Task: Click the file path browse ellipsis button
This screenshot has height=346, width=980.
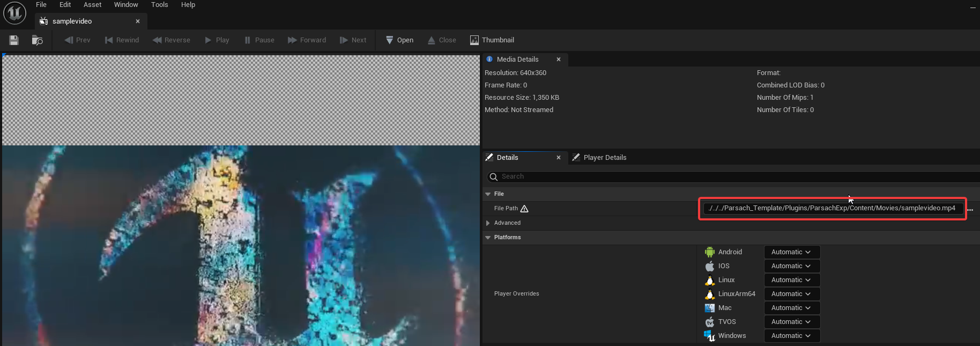Action: coord(970,210)
